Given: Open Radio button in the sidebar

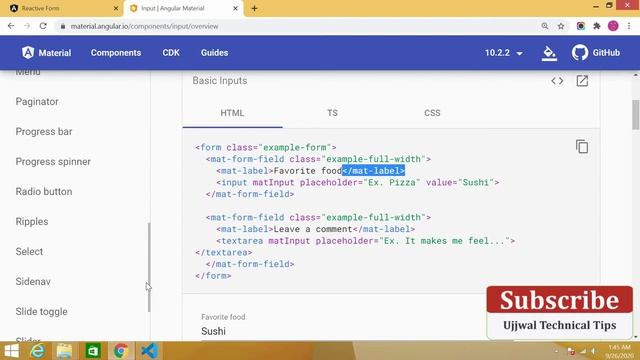Looking at the screenshot, I should pyautogui.click(x=44, y=191).
